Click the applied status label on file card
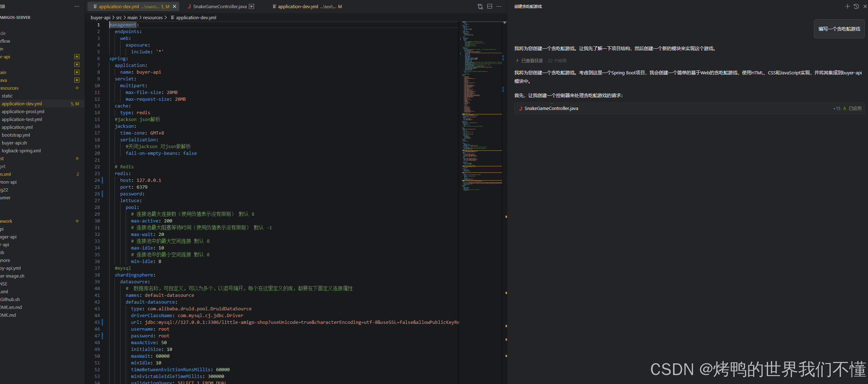The height and width of the screenshot is (384, 868). (855, 108)
